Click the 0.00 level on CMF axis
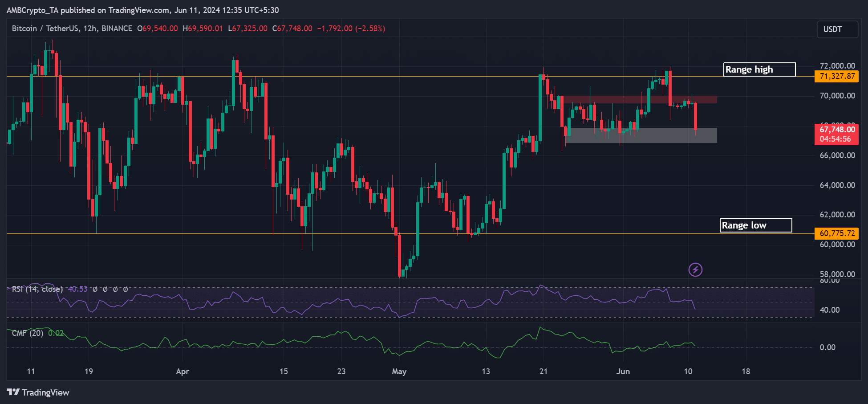The image size is (868, 404). pos(827,347)
